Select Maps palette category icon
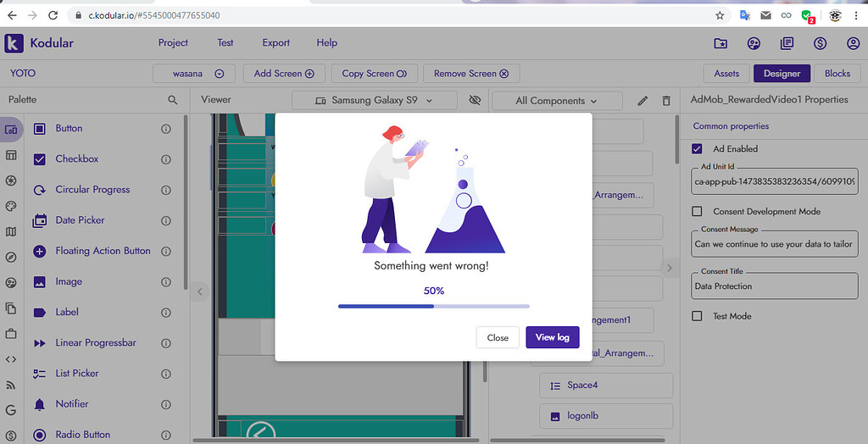This screenshot has width=868, height=444. click(x=11, y=231)
